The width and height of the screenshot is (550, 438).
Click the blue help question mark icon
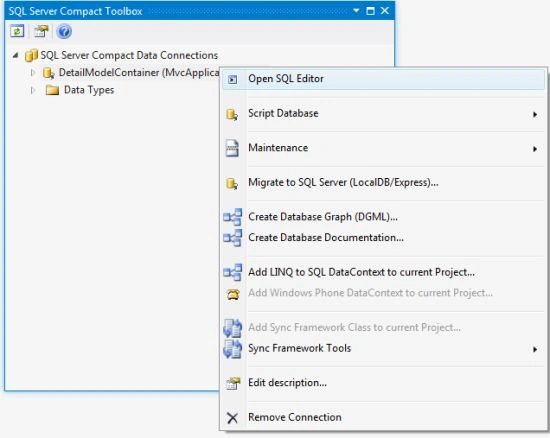pos(64,32)
